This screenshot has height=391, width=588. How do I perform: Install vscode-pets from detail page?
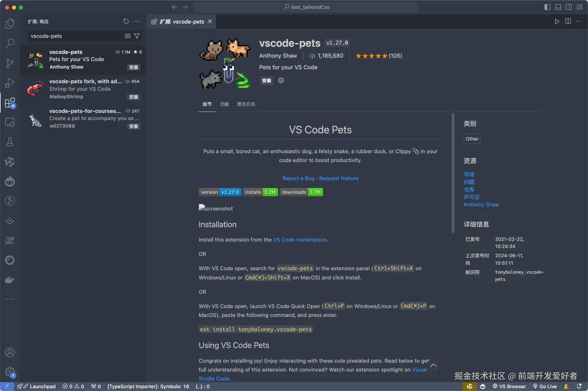click(x=267, y=81)
